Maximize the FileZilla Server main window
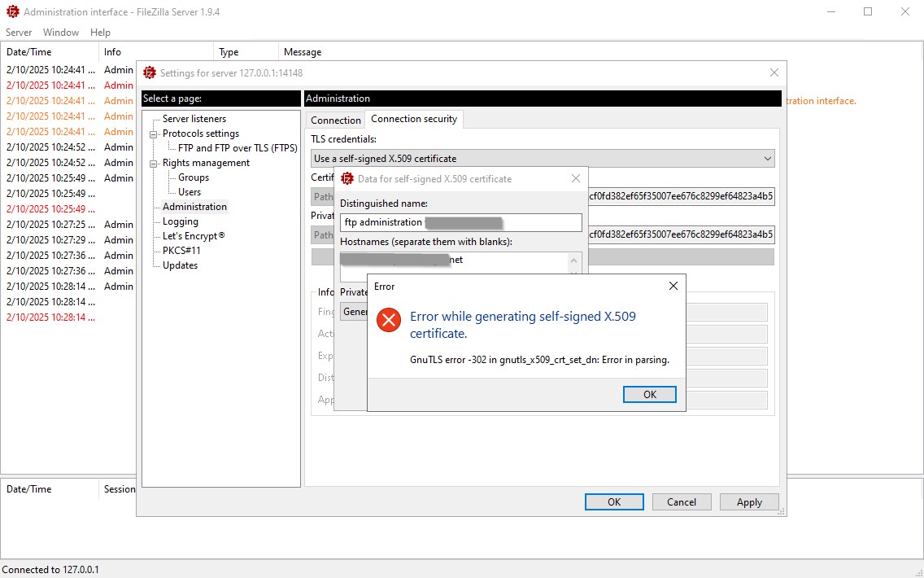The height and width of the screenshot is (578, 924). pos(867,11)
